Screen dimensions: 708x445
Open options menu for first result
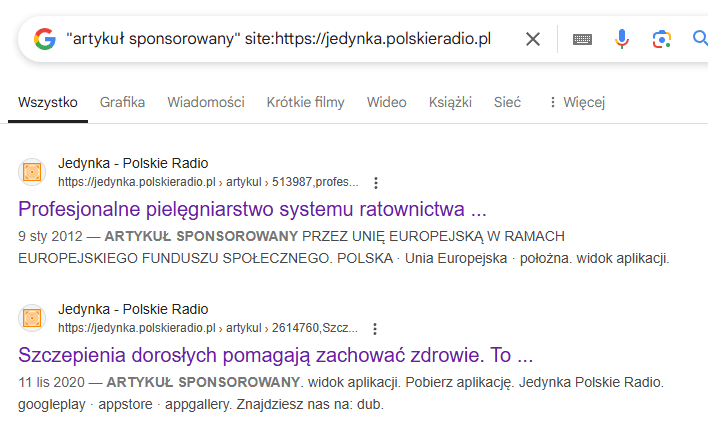click(376, 183)
